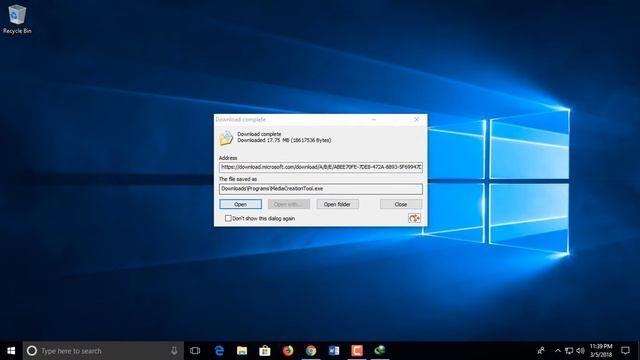Click the microphone icon in the search box
This screenshot has height=360, width=640.
[174, 351]
